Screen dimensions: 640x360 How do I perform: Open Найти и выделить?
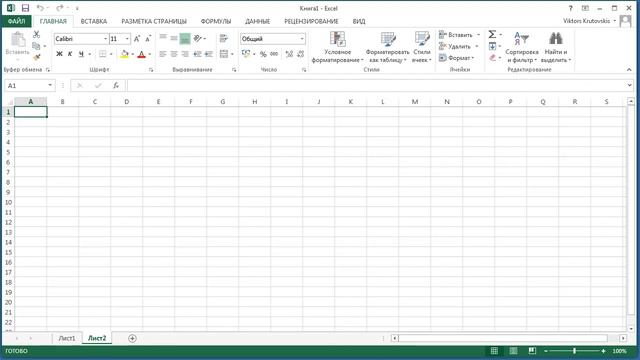[x=556, y=47]
